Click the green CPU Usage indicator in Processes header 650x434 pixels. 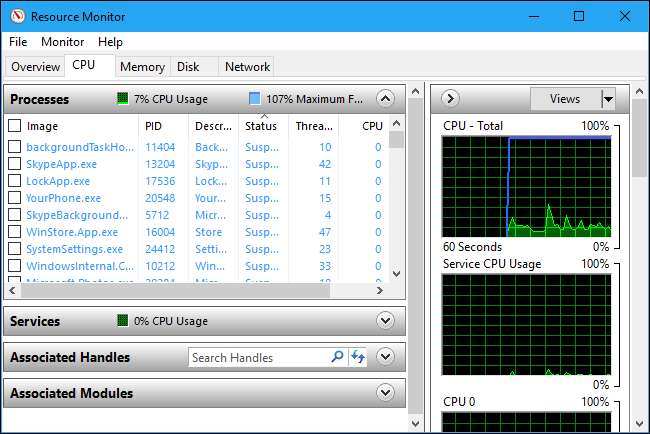click(x=123, y=99)
